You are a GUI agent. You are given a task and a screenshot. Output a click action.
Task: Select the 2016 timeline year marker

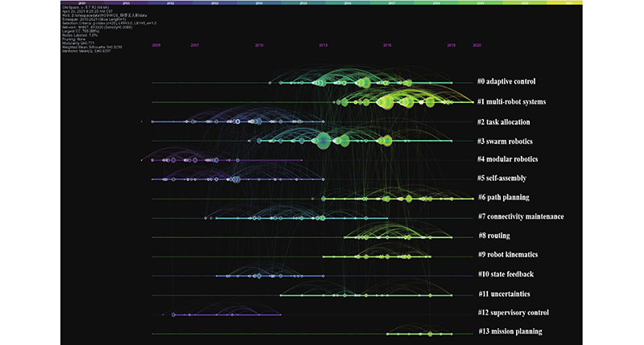pyautogui.click(x=387, y=46)
